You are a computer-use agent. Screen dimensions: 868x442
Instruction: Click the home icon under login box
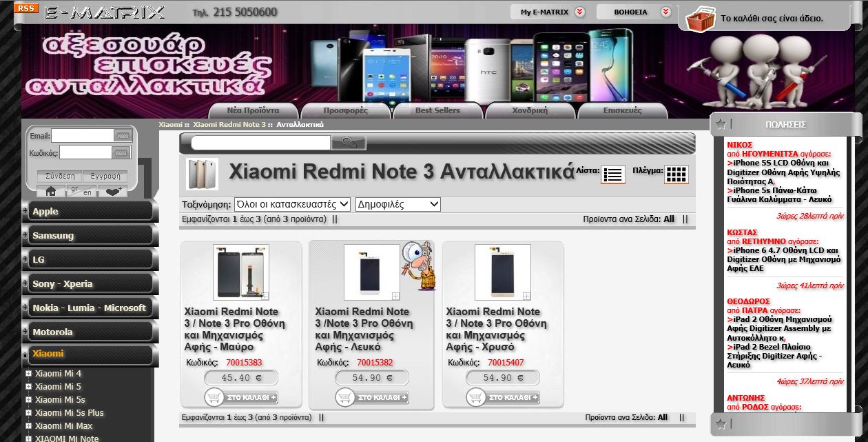point(50,192)
